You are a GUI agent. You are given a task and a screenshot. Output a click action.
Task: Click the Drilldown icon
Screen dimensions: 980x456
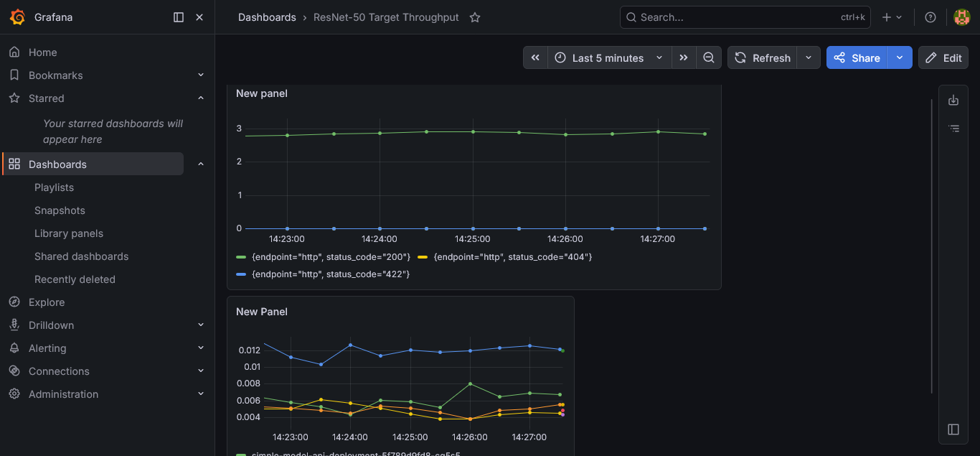tap(14, 325)
